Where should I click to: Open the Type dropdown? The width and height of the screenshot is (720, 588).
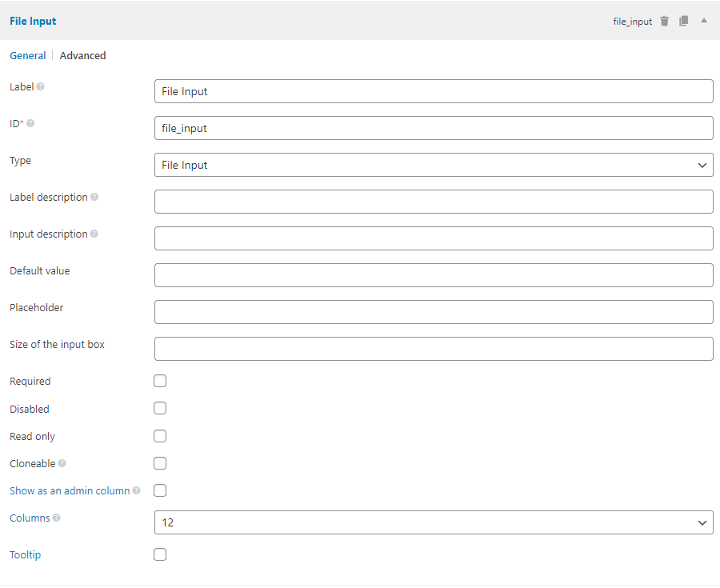tap(433, 165)
